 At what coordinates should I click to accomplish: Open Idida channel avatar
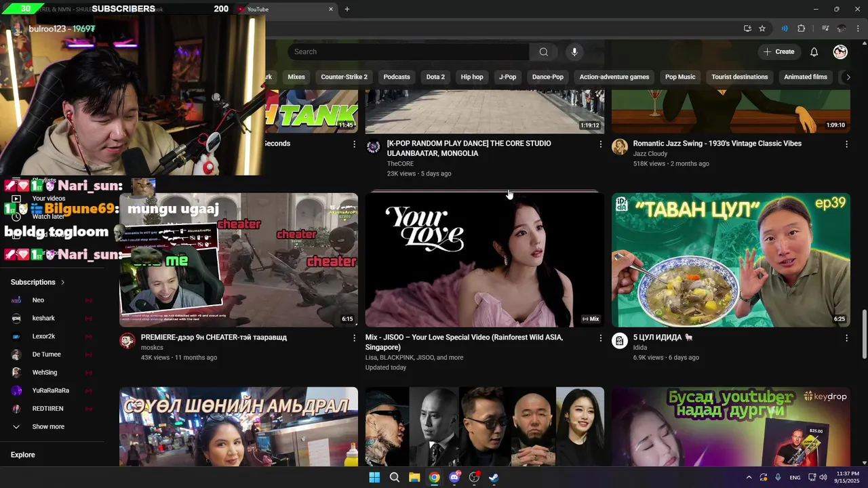pos(620,340)
